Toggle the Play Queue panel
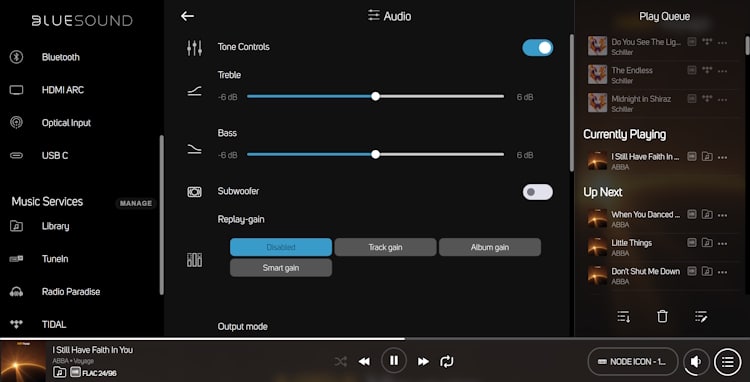The height and width of the screenshot is (382, 750). [728, 362]
